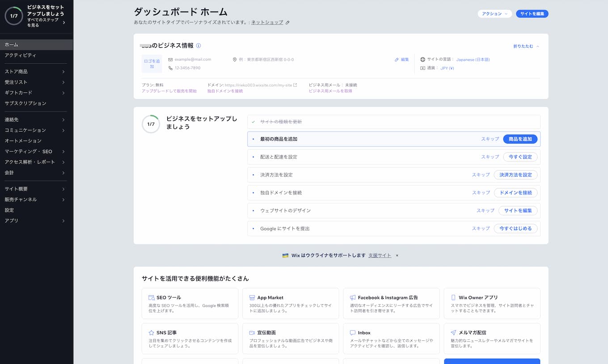This screenshot has width=608, height=364.
Task: Open 設定 in the sidebar
Action: click(x=36, y=210)
